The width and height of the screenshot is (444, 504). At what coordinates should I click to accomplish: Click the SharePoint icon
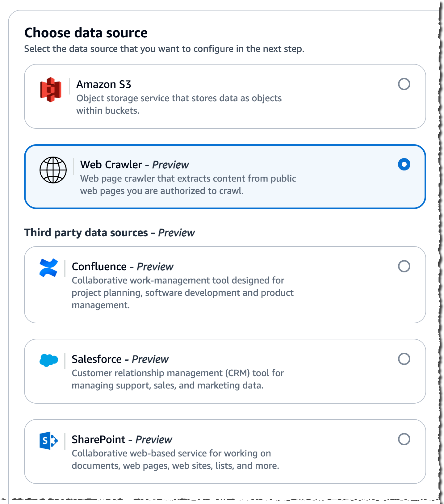click(48, 440)
